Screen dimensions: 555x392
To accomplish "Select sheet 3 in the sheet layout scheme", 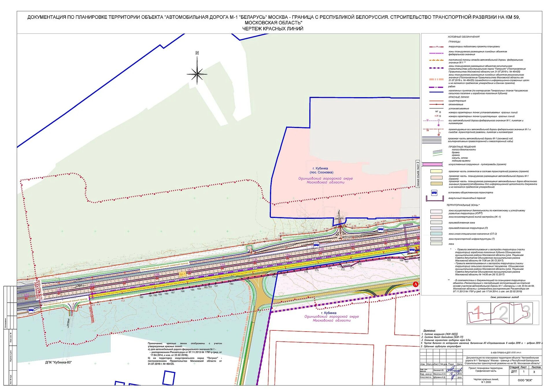I will [x=526, y=312].
